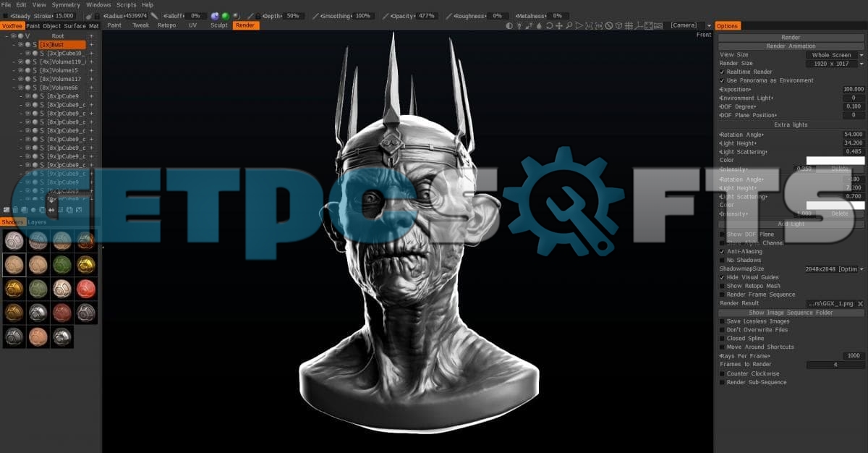Viewport: 868px width, 453px height.
Task: Click the half-circle contrast icon in viewport toolbar
Action: pos(509,25)
